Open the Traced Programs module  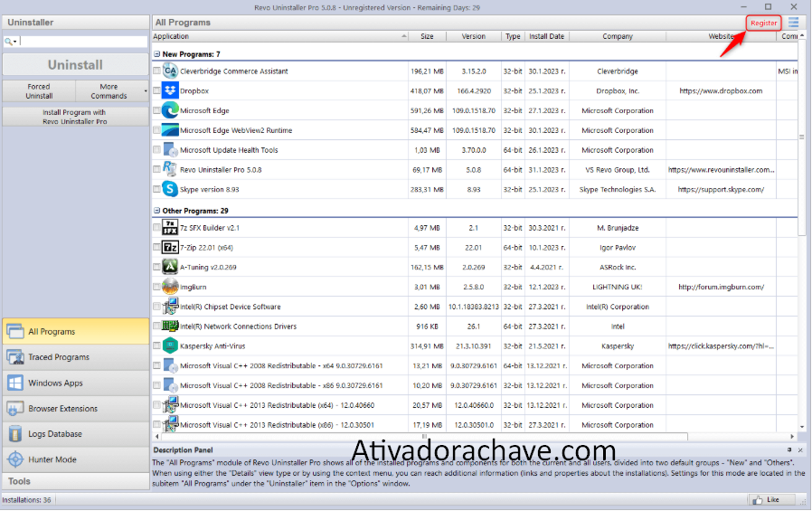tap(76, 357)
